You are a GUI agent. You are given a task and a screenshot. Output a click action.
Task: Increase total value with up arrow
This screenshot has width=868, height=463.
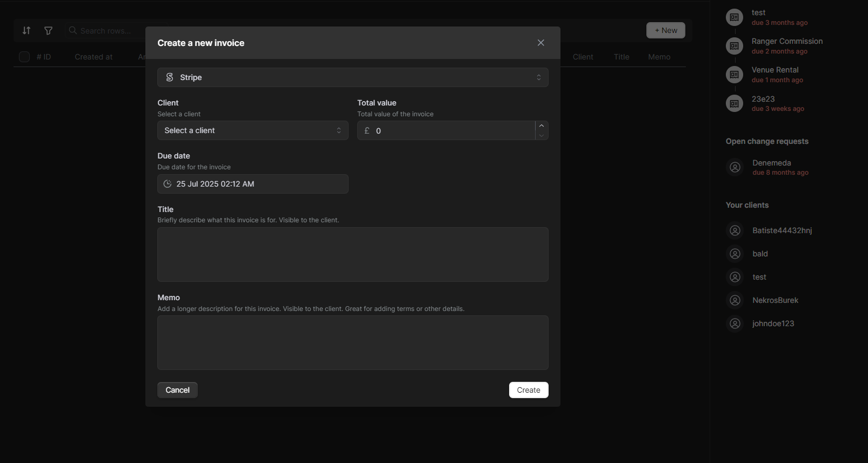542,125
